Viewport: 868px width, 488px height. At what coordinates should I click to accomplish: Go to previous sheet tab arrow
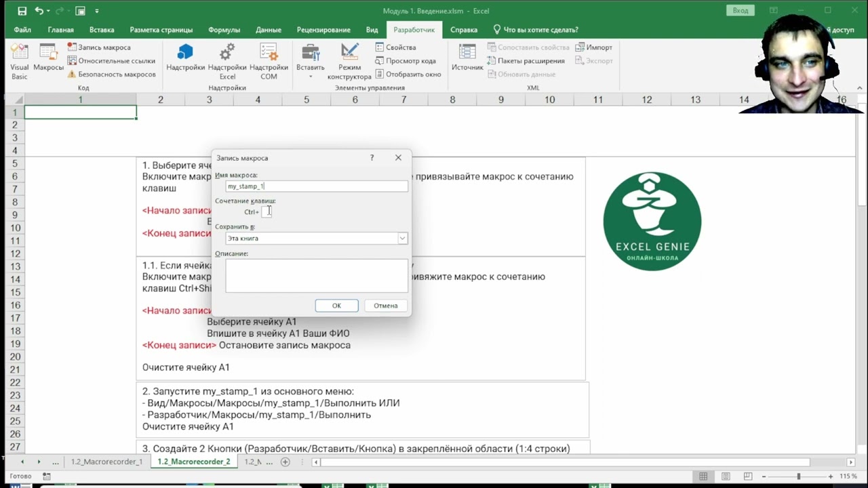pyautogui.click(x=22, y=462)
